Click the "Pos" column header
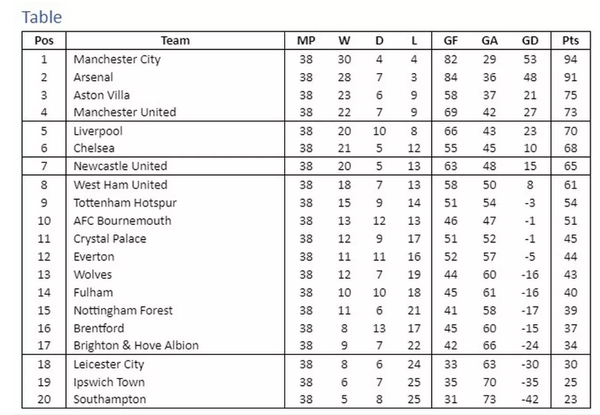 pos(44,41)
